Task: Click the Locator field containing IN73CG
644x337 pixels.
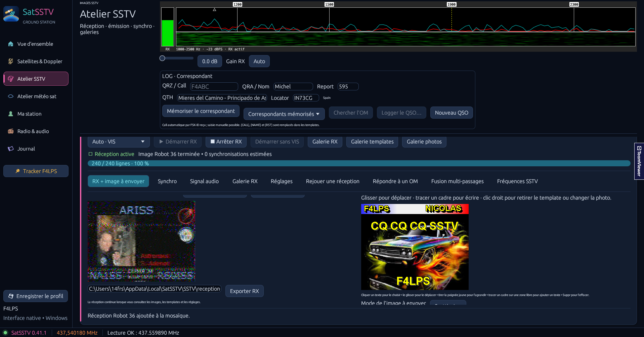Action: click(x=306, y=98)
